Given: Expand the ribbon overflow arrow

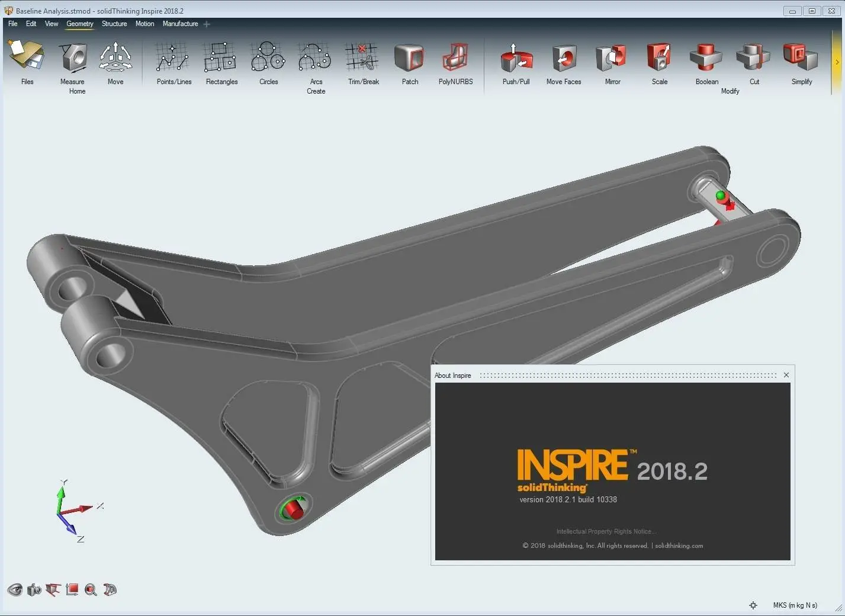Looking at the screenshot, I should tap(837, 62).
